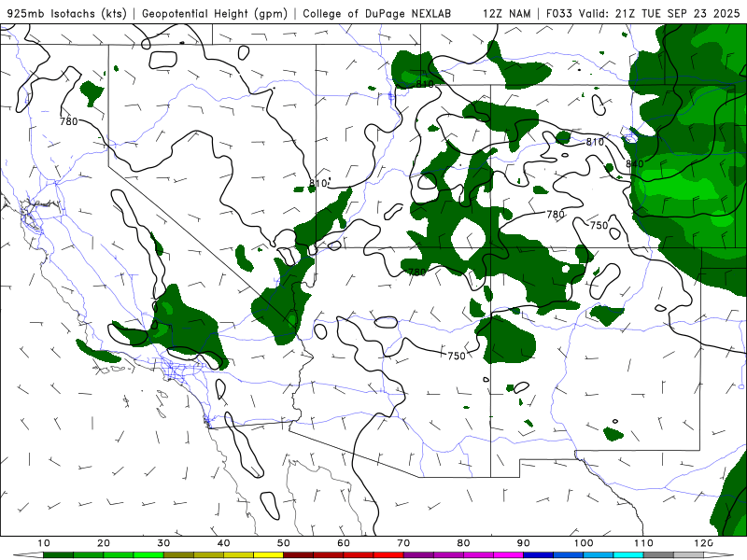Click the '925mb Isotachs (kts)' title text

click(x=67, y=13)
